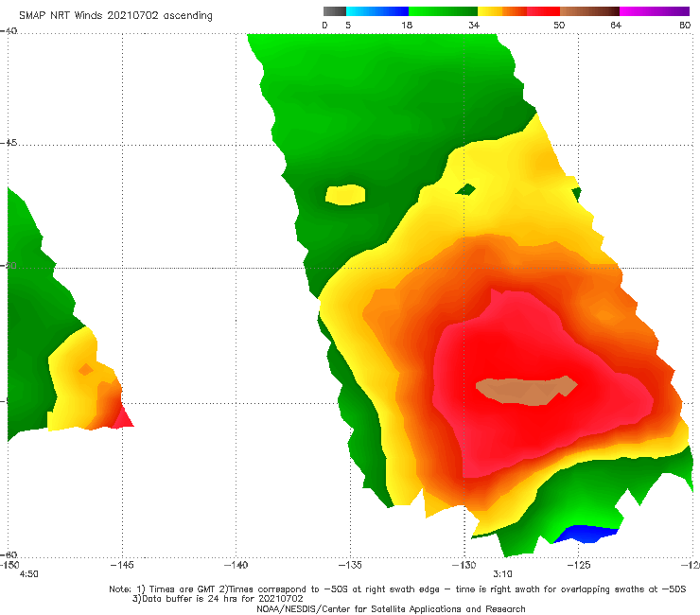The image size is (700, 615).
Task: Click the "-125" longitude axis label
Action: [x=578, y=565]
